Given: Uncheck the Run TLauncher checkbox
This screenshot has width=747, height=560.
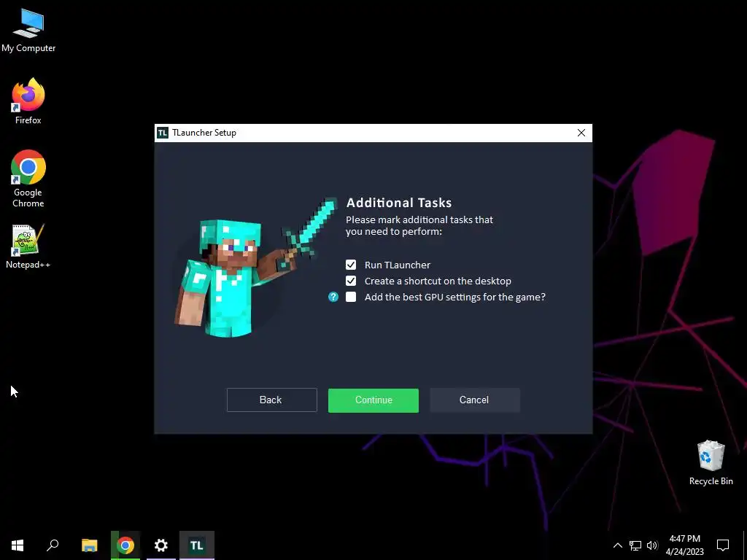Looking at the screenshot, I should point(351,265).
